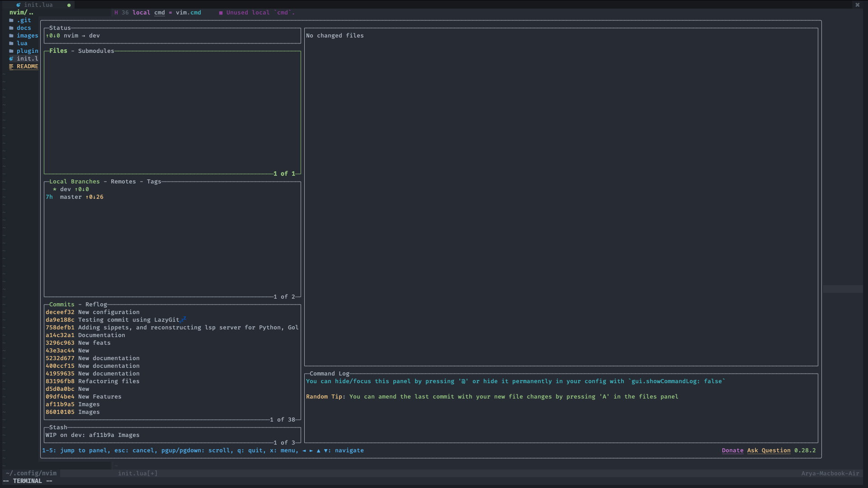
Task: Click the README file icon in tree
Action: click(x=11, y=66)
